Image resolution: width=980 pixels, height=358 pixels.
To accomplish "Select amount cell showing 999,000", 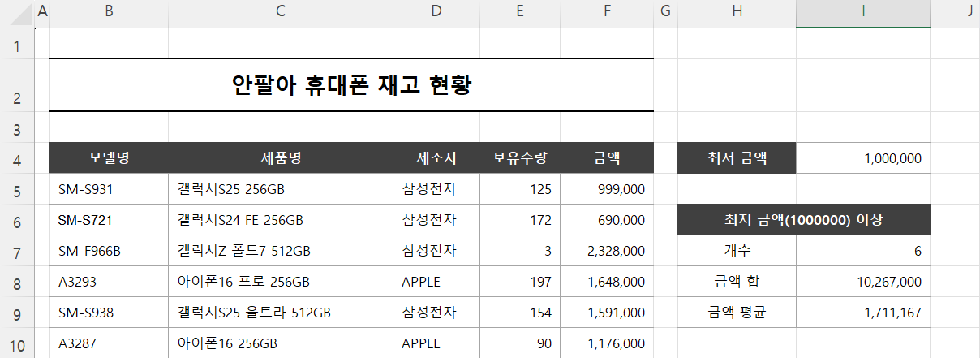I will [x=607, y=189].
